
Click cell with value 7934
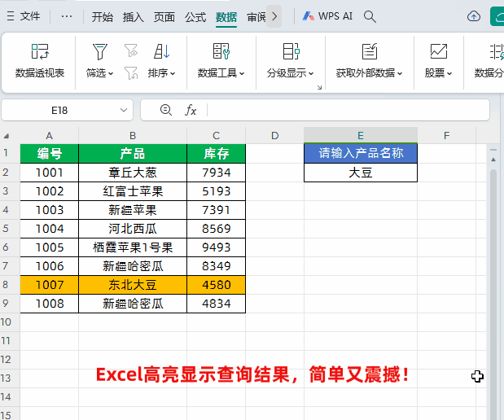click(x=217, y=173)
